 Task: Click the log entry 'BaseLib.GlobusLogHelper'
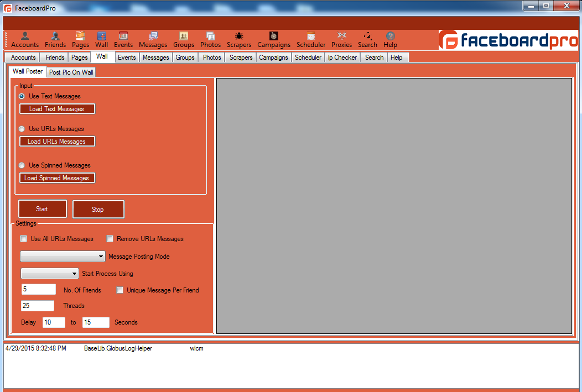coord(118,348)
